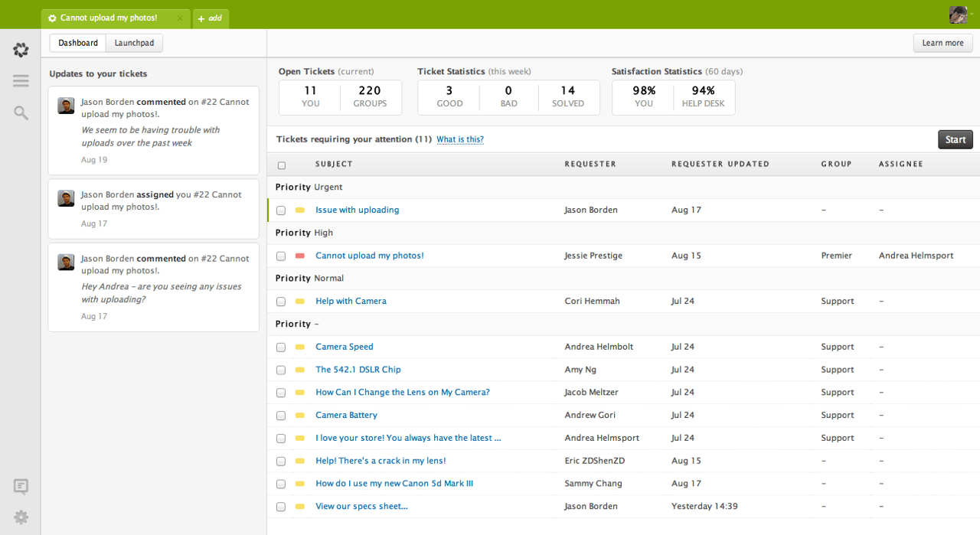Click Jason Borden's avatar on the first update

[x=66, y=106]
